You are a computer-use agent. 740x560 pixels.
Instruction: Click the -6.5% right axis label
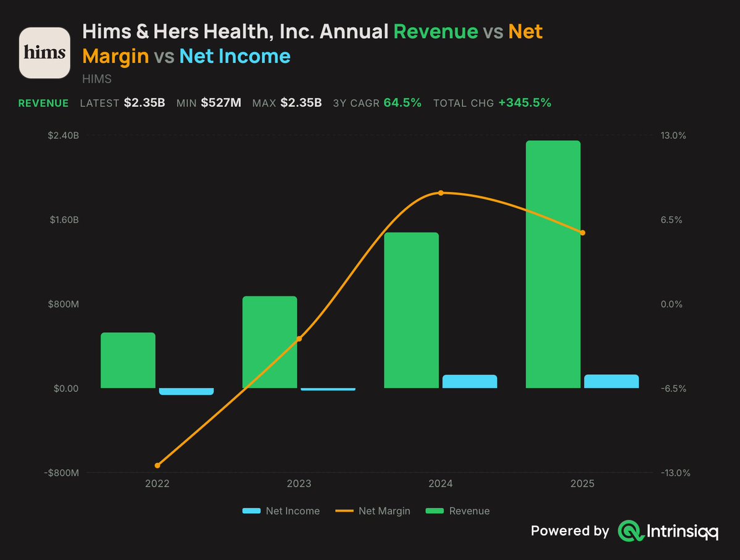(673, 388)
